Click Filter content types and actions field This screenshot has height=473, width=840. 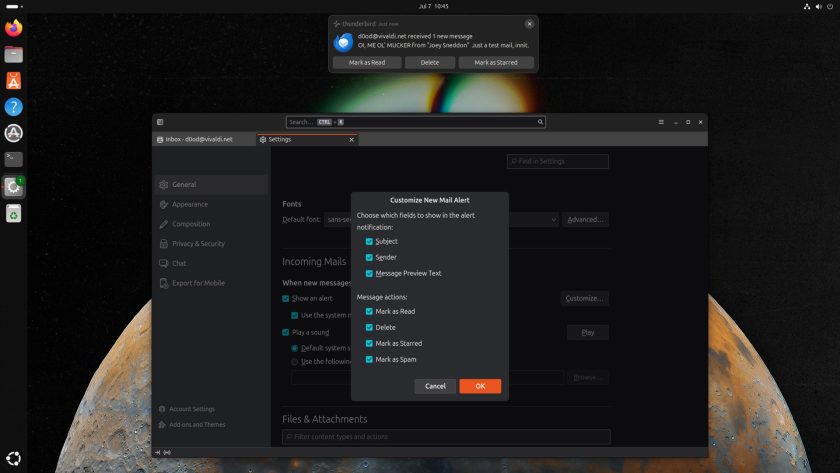coord(446,437)
